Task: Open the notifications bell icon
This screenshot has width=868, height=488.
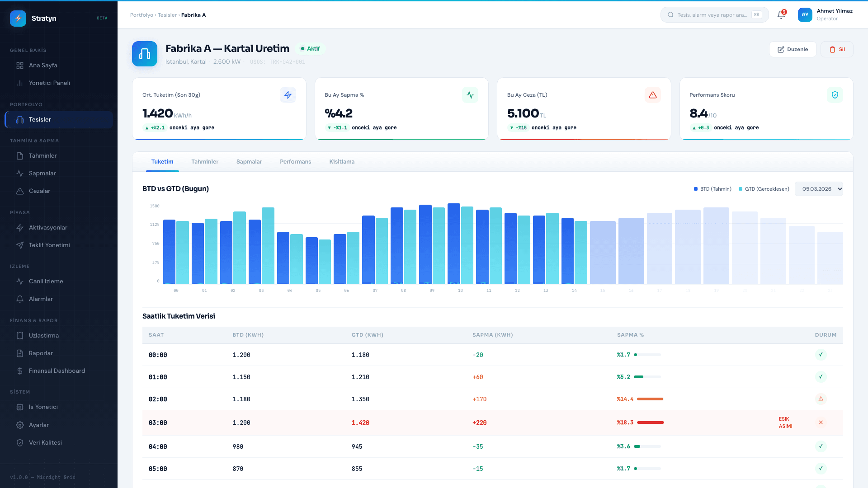Action: point(781,15)
